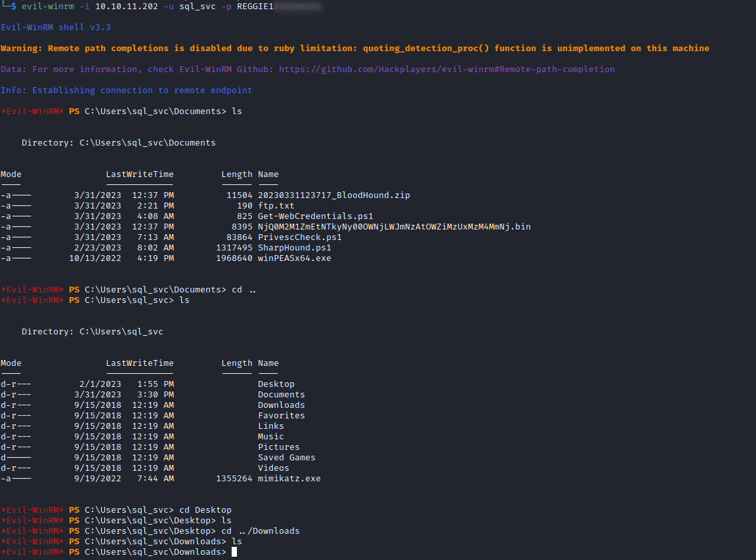This screenshot has width=756, height=560.
Task: Click the Saved Games directory name
Action: (286, 457)
